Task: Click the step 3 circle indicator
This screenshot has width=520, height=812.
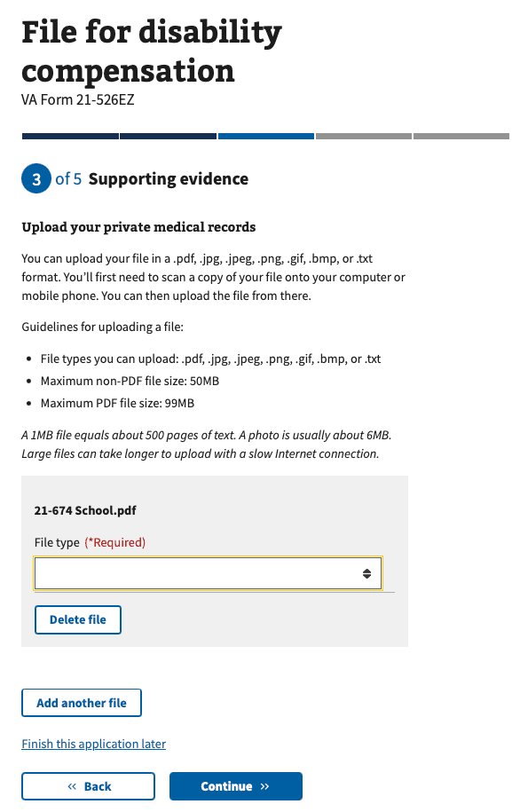Action: tap(34, 178)
